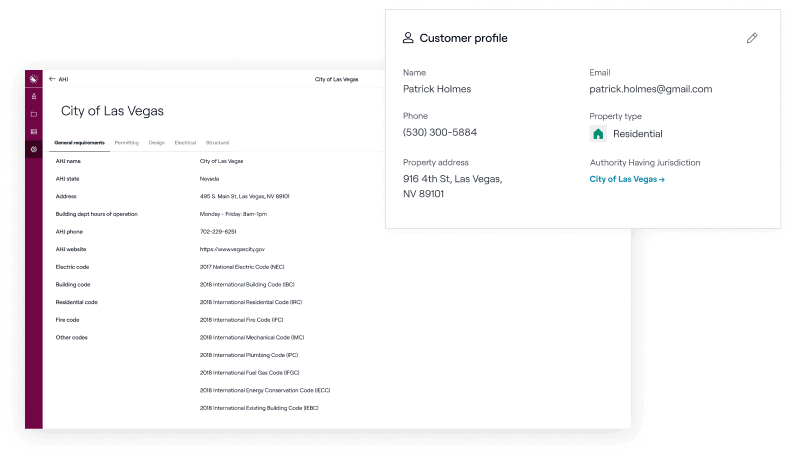Click the person icon beside Customer profile
The width and height of the screenshot is (795, 458).
pos(408,38)
